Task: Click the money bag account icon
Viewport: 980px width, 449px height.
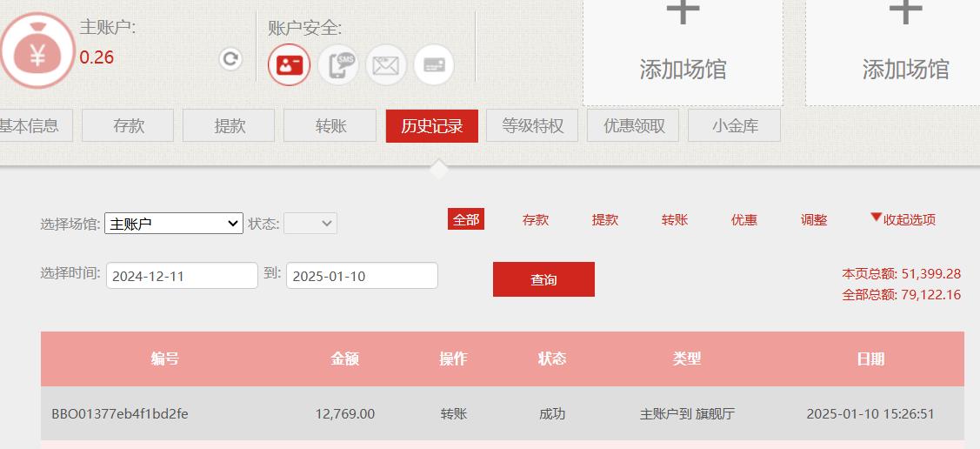Action: click(37, 50)
